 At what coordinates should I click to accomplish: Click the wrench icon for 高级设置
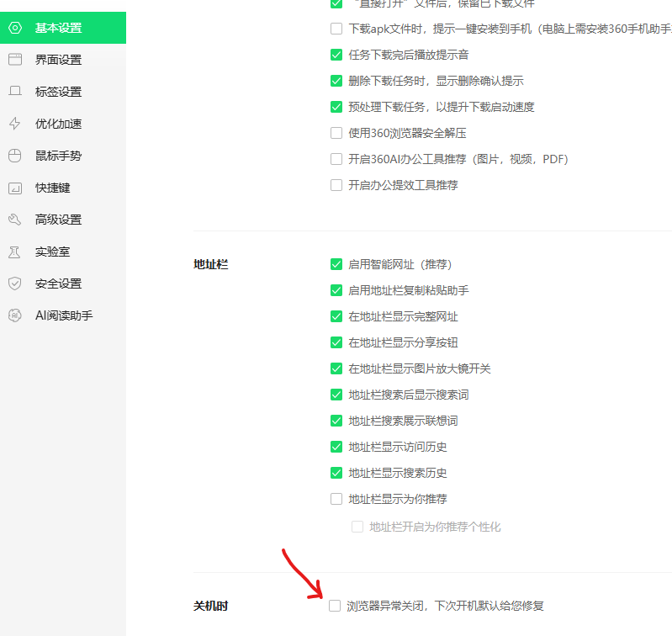[x=14, y=220]
